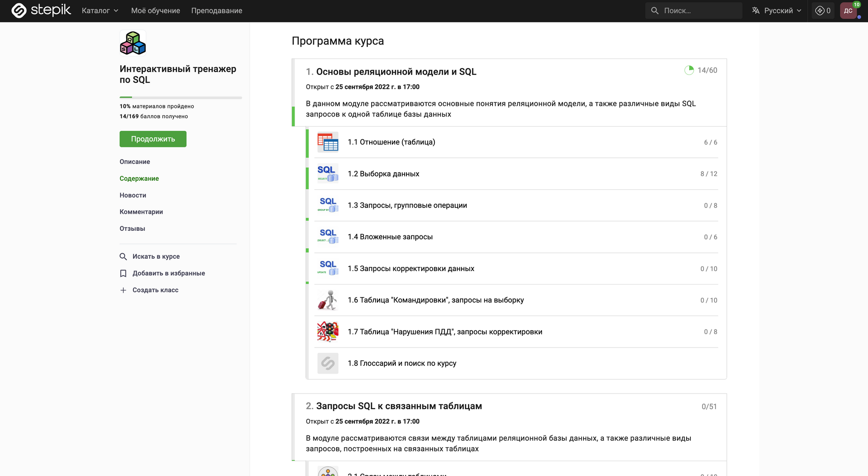Viewport: 868px width, 476px height.
Task: Click module title Запросы SQL к связанным таблицам
Action: (x=399, y=406)
